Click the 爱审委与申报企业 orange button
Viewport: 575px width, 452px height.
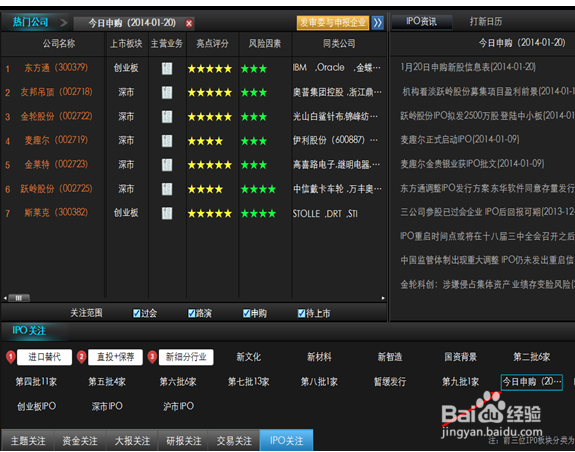tap(333, 23)
